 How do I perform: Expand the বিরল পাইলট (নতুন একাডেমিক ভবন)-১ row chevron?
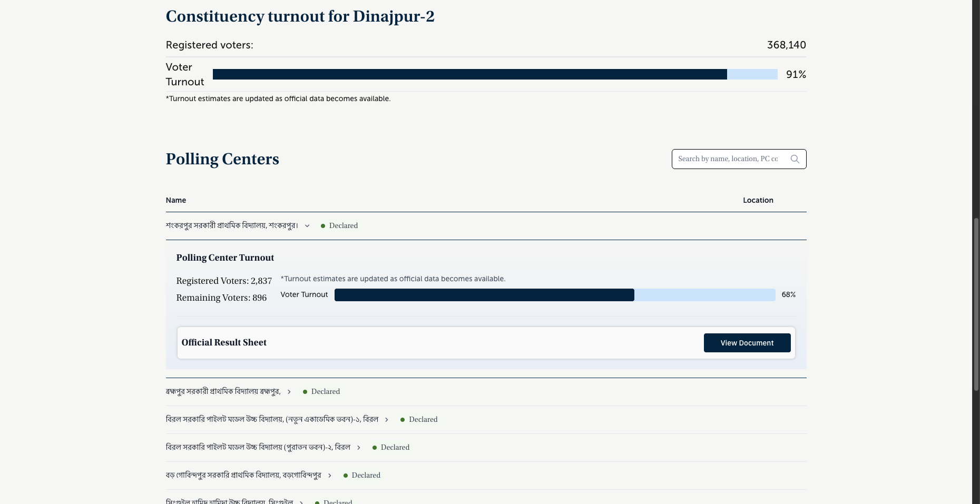(x=387, y=420)
